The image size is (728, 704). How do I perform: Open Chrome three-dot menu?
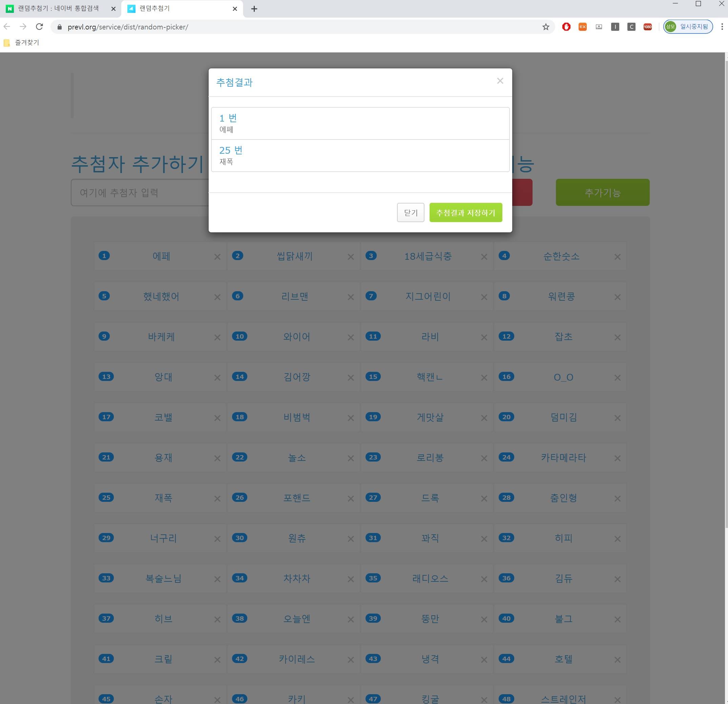pyautogui.click(x=722, y=27)
